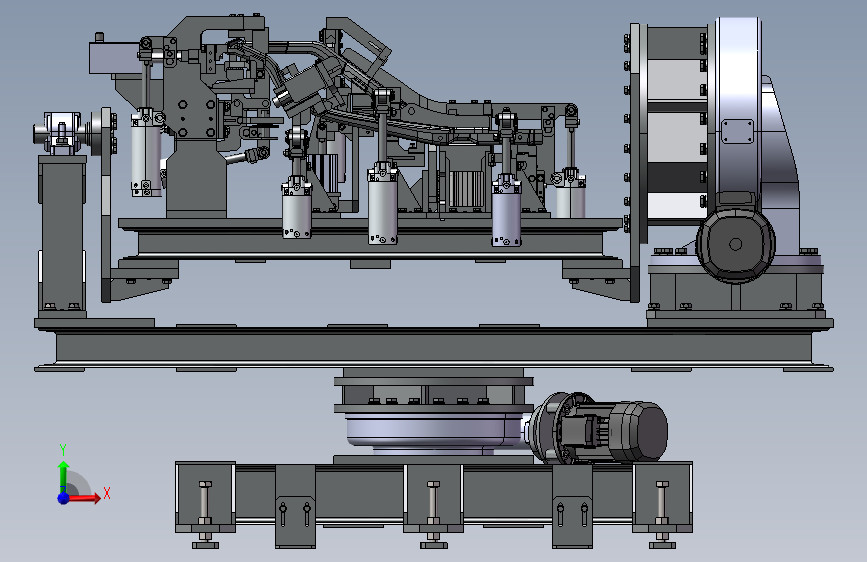Image resolution: width=867 pixels, height=562 pixels.
Task: Select the large headstock rotary disc on right
Action: point(739,113)
